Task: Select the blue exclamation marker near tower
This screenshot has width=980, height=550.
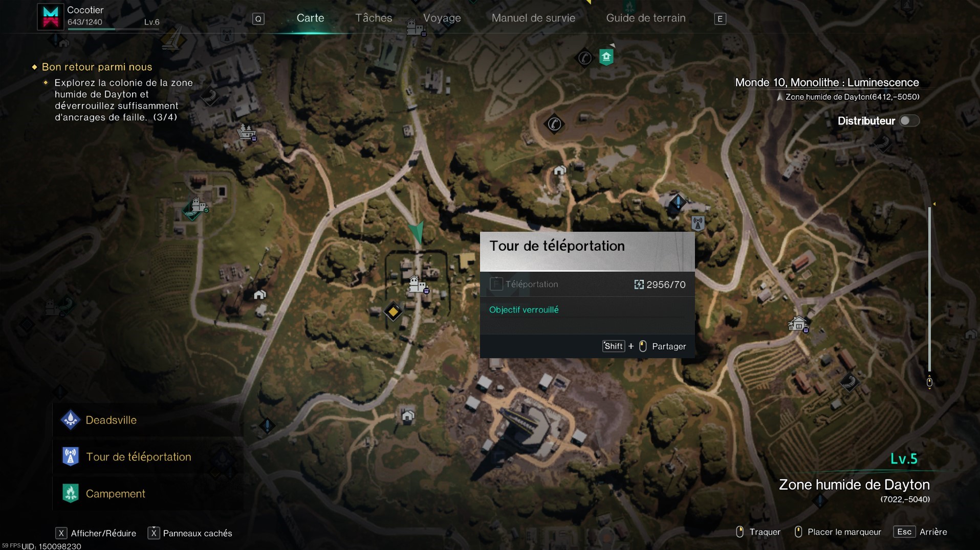Action: click(x=678, y=202)
